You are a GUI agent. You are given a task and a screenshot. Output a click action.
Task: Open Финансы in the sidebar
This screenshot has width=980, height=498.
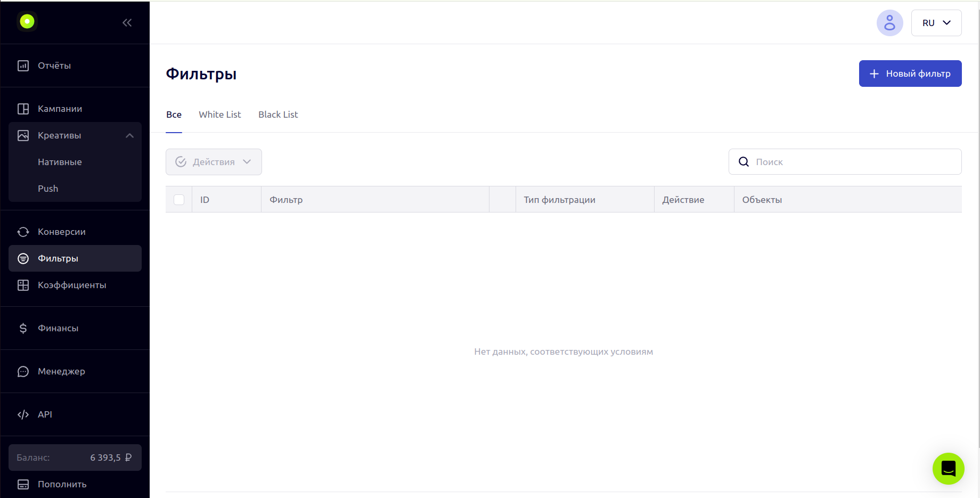tap(75, 328)
